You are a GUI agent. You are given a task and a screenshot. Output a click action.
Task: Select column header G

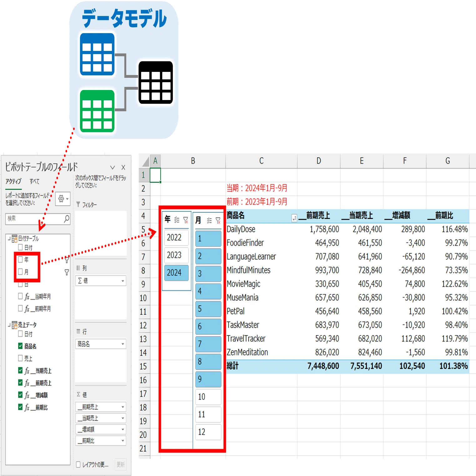click(x=448, y=161)
